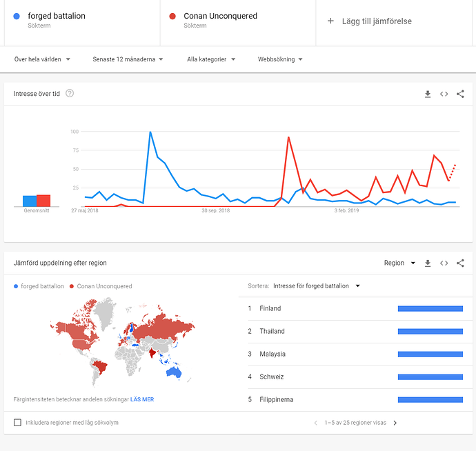Open the LÄS MER link
476x451 pixels.
142,399
